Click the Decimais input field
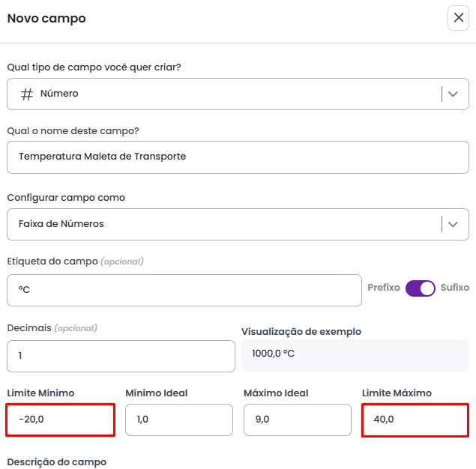Image resolution: width=476 pixels, height=469 pixels. point(121,356)
